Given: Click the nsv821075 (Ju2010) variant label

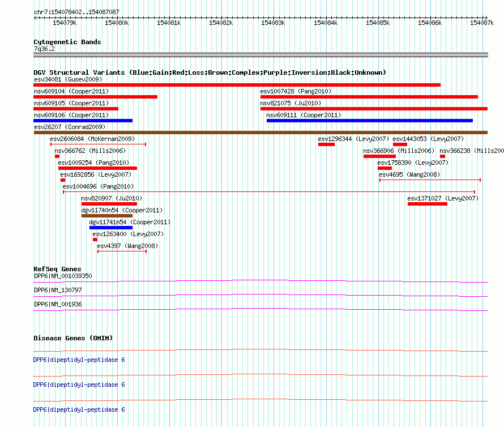Looking at the screenshot, I should [x=291, y=103].
